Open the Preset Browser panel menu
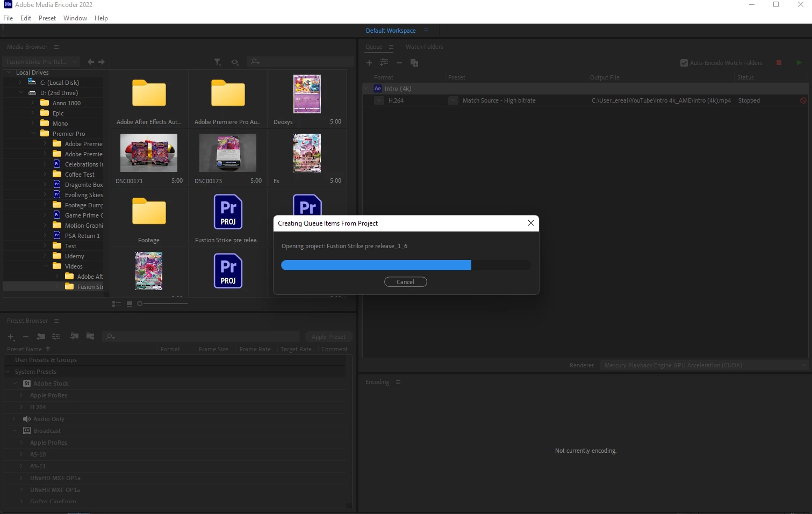812x514 pixels. coord(56,321)
